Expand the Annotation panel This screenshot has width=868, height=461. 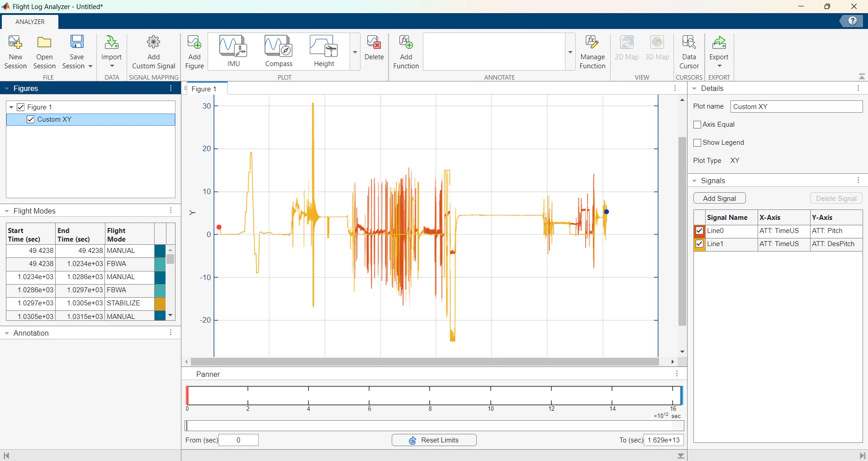click(x=7, y=333)
